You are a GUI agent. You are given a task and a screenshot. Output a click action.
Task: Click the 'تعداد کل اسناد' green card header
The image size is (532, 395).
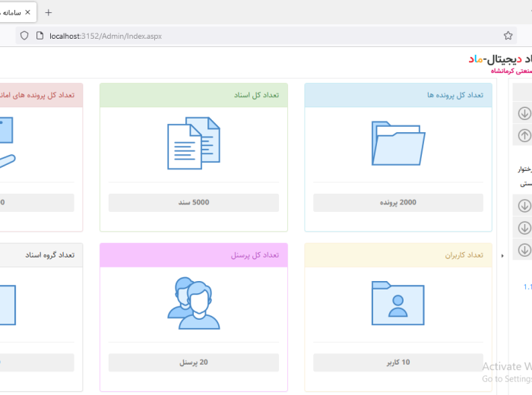pos(193,95)
